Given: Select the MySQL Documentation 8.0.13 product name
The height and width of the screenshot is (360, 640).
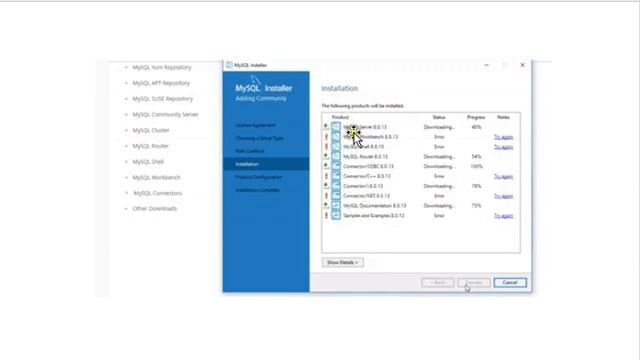Looking at the screenshot, I should coord(374,206).
